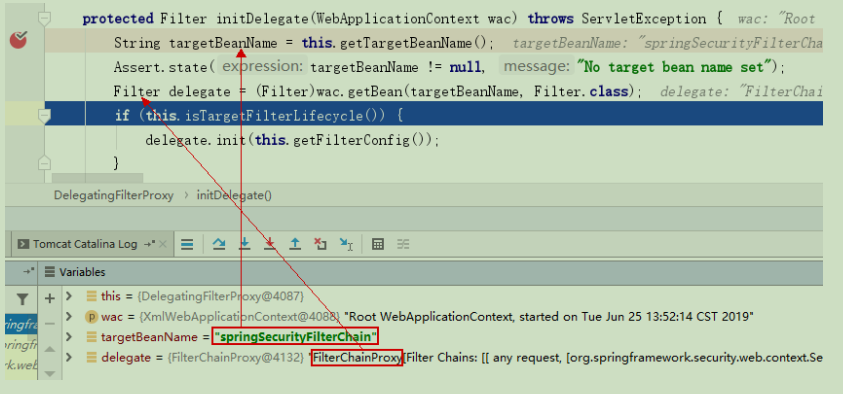The height and width of the screenshot is (394, 843).
Task: Click the 'p' parameter icon beside wac
Action: 91,317
